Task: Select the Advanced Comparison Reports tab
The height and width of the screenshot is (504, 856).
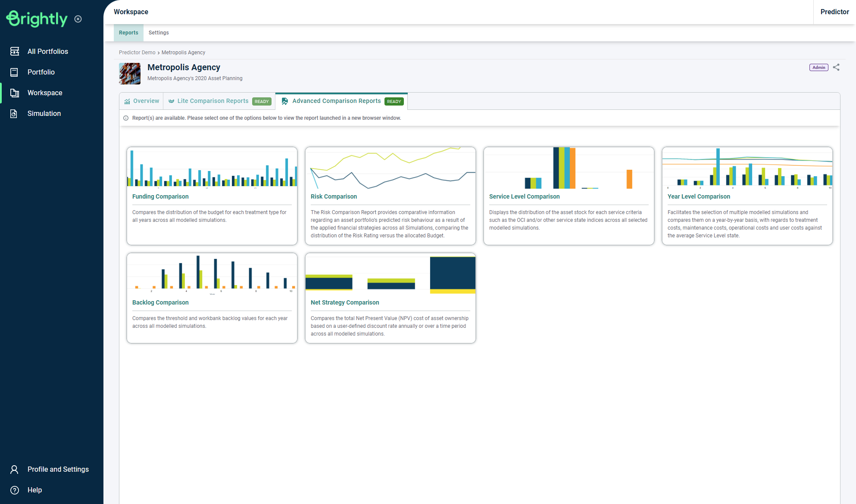Action: (x=336, y=101)
